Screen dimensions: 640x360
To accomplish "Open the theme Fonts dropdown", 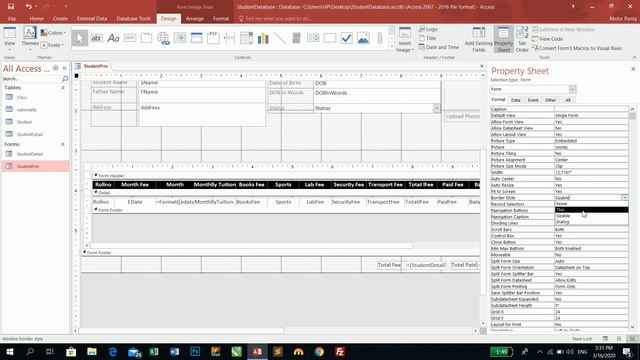I will click(x=53, y=45).
